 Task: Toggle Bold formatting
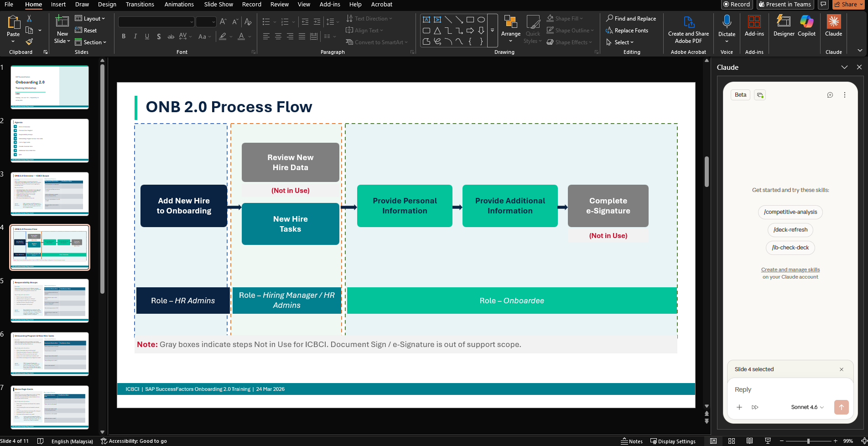pos(124,36)
